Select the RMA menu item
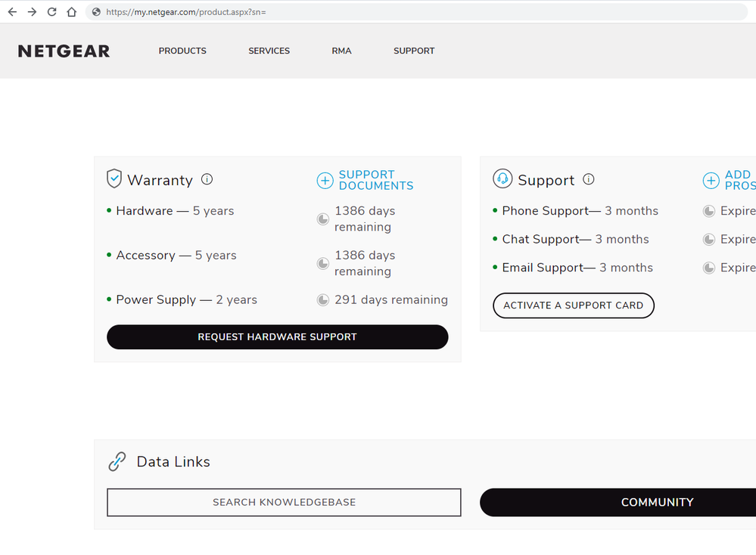Image resolution: width=756 pixels, height=555 pixels. coord(341,51)
